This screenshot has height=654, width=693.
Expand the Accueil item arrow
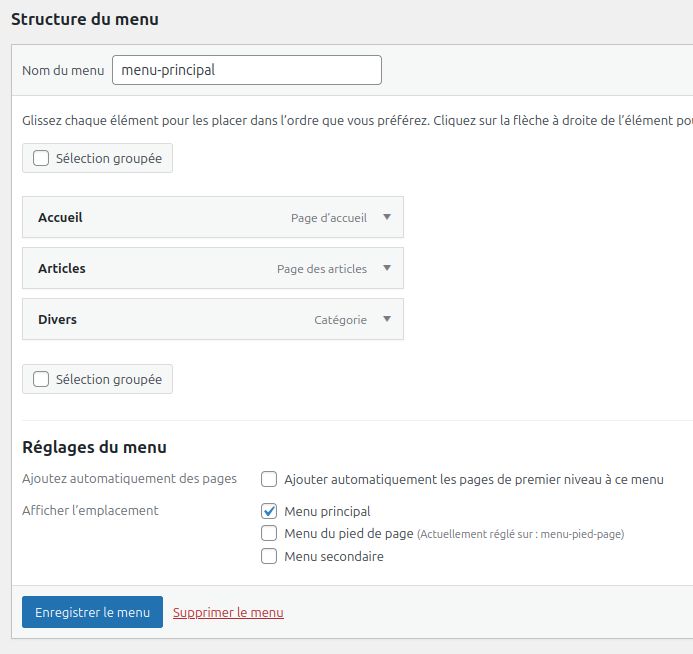(387, 217)
